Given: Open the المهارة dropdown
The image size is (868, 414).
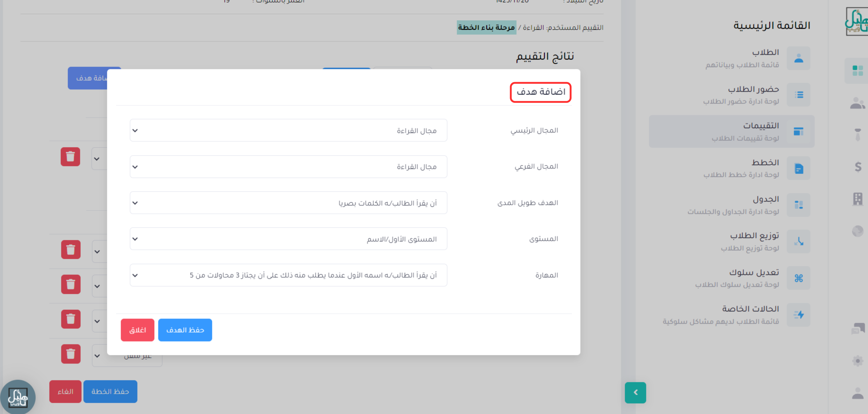Looking at the screenshot, I should coord(288,275).
